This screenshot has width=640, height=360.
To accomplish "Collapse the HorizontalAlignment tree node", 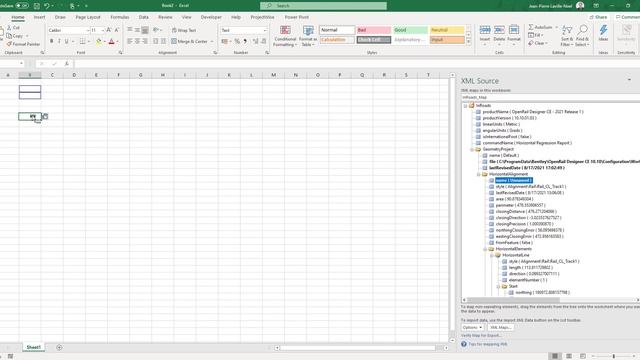I will click(x=478, y=174).
